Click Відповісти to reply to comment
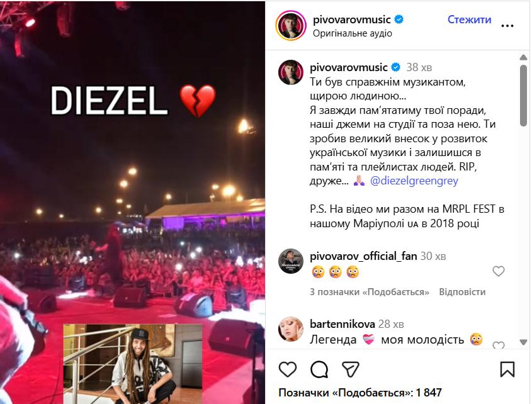Screen dimensions: 532x404 click(462, 292)
